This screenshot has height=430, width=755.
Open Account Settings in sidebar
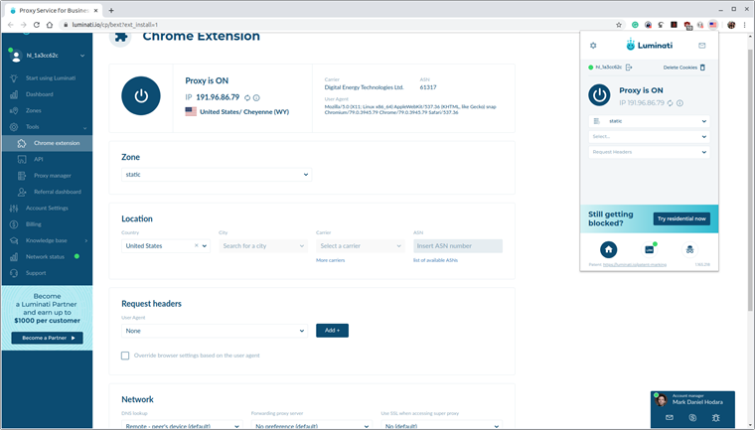coord(47,208)
